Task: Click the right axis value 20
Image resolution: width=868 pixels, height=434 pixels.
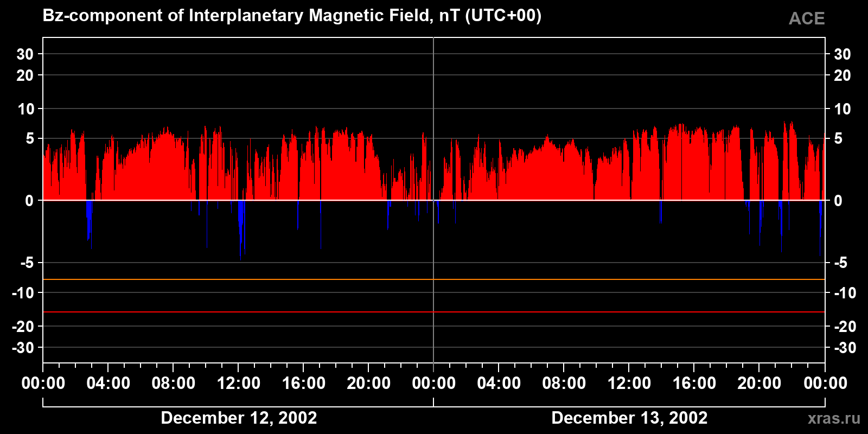Action: (842, 75)
